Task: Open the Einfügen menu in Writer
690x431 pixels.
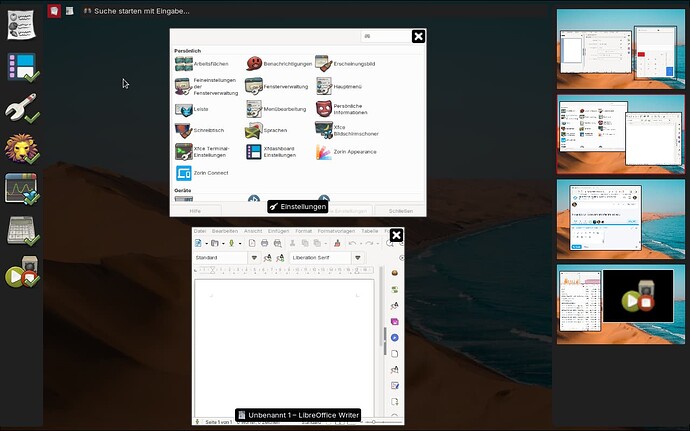Action: (278, 231)
